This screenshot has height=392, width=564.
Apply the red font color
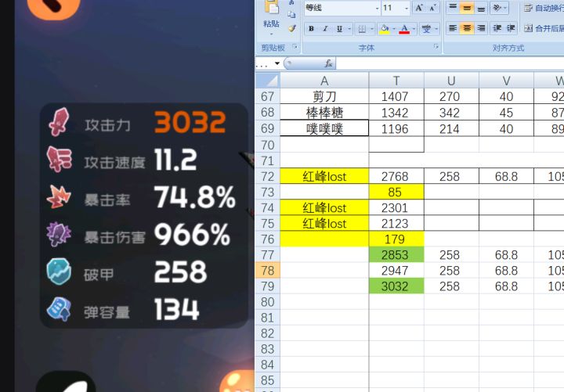(404, 29)
